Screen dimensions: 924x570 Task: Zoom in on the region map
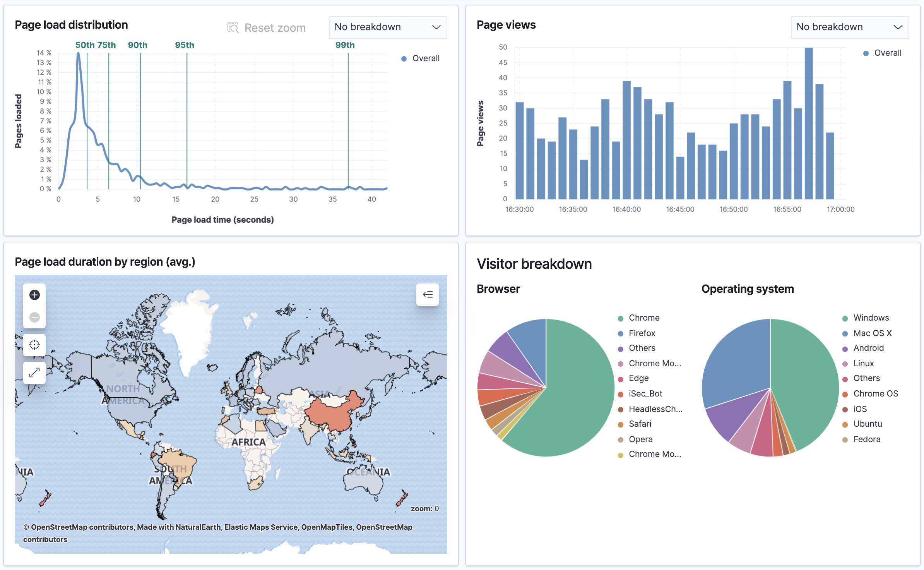coord(34,295)
